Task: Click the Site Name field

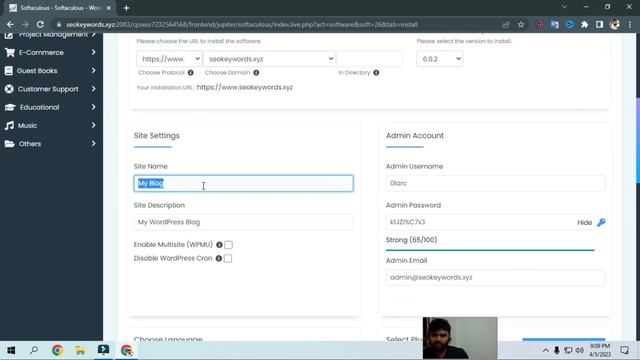Action: point(244,183)
